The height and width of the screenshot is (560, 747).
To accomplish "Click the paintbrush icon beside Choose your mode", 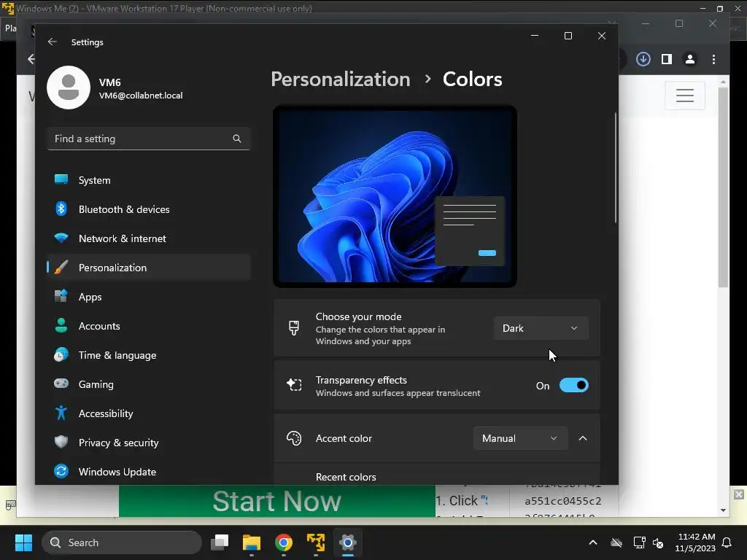I will tap(294, 328).
